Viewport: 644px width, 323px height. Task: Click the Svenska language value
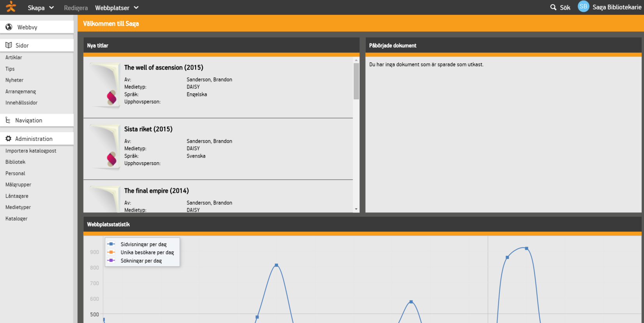pyautogui.click(x=196, y=156)
